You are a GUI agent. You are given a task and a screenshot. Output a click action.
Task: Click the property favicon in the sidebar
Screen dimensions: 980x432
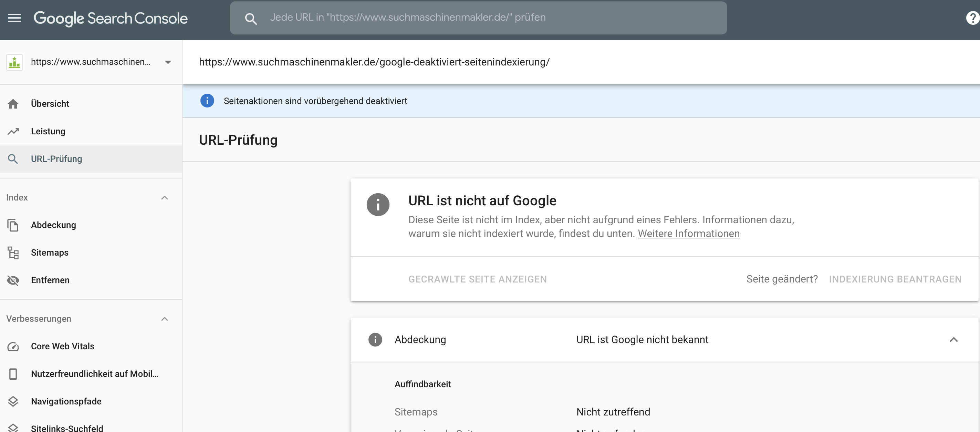click(14, 62)
